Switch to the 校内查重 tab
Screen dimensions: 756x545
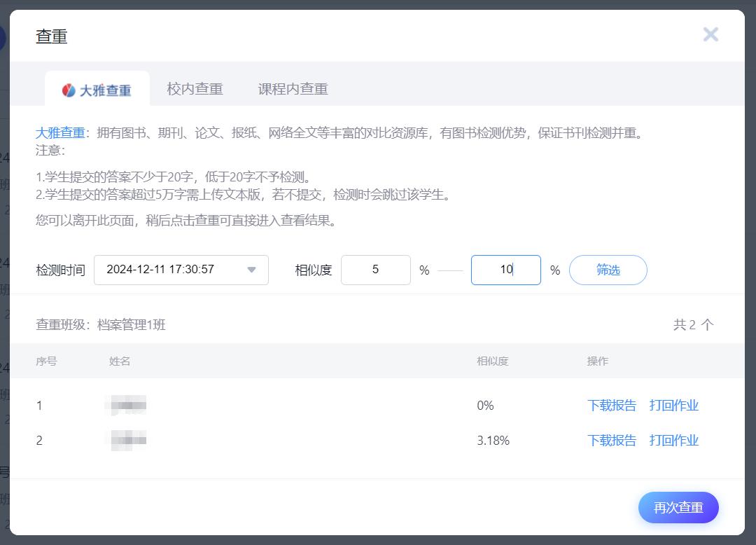195,89
